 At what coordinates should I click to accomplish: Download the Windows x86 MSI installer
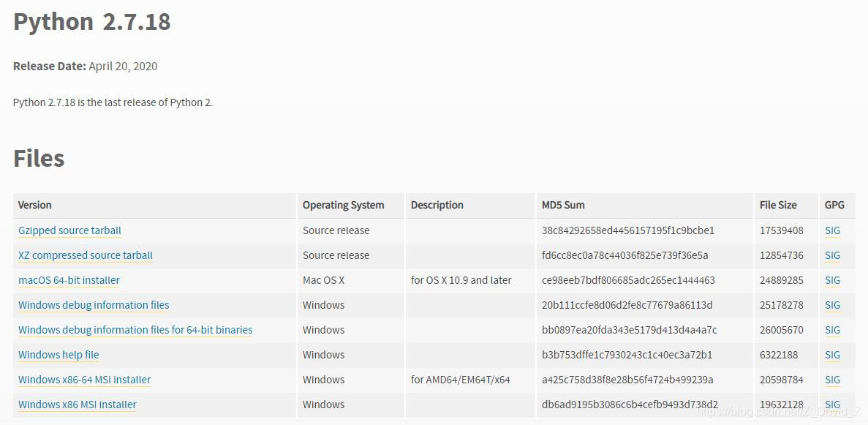click(x=78, y=405)
